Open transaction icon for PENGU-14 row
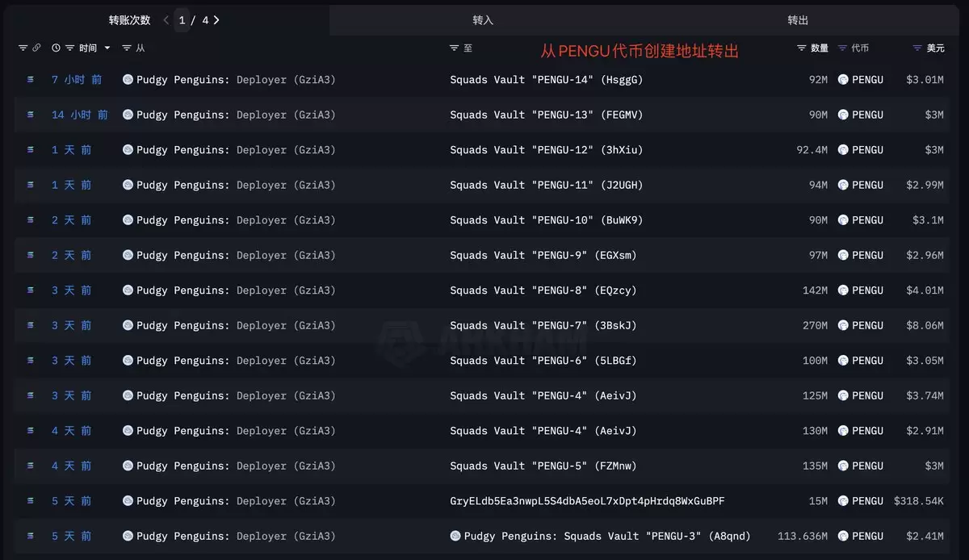Screen dimensions: 969x560 [31, 80]
